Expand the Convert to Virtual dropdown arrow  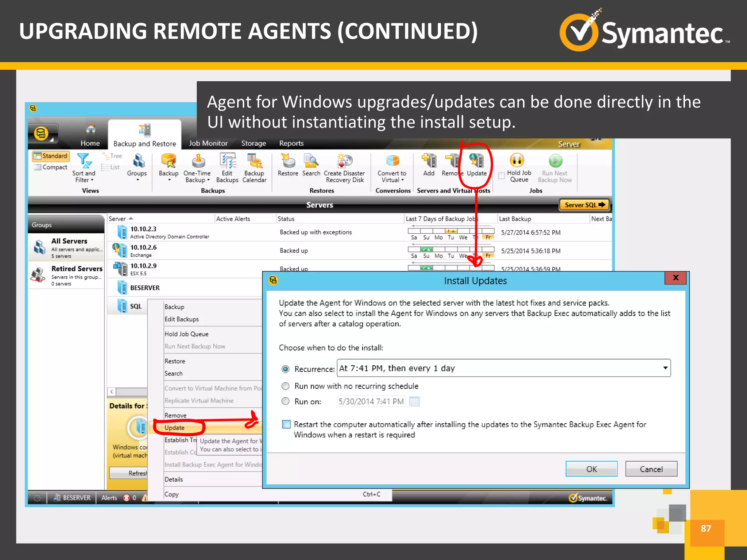(x=403, y=180)
